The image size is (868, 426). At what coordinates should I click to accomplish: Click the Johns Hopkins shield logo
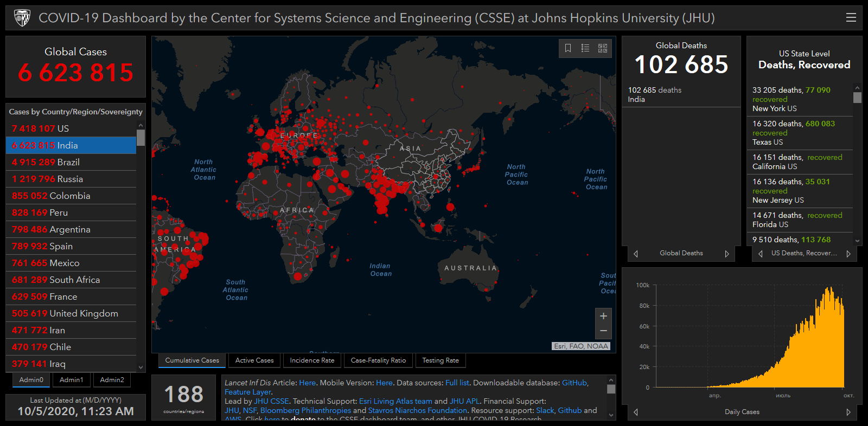point(22,18)
